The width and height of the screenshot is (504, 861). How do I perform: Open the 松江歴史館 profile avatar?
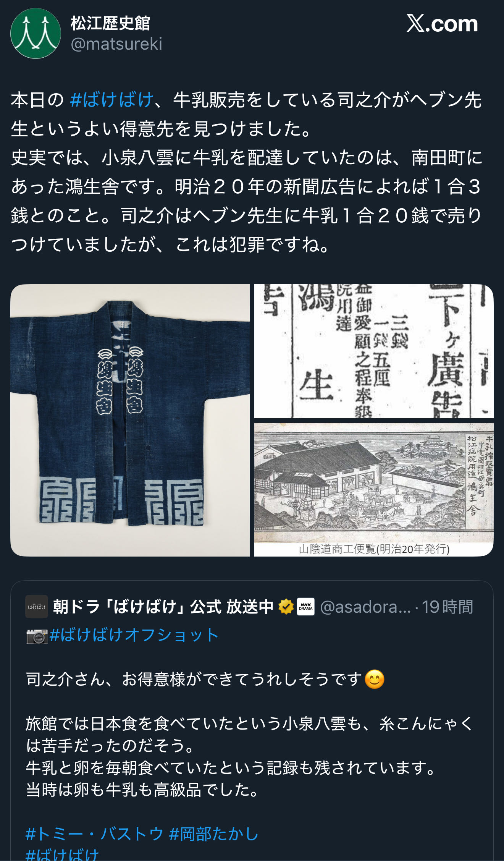click(36, 33)
